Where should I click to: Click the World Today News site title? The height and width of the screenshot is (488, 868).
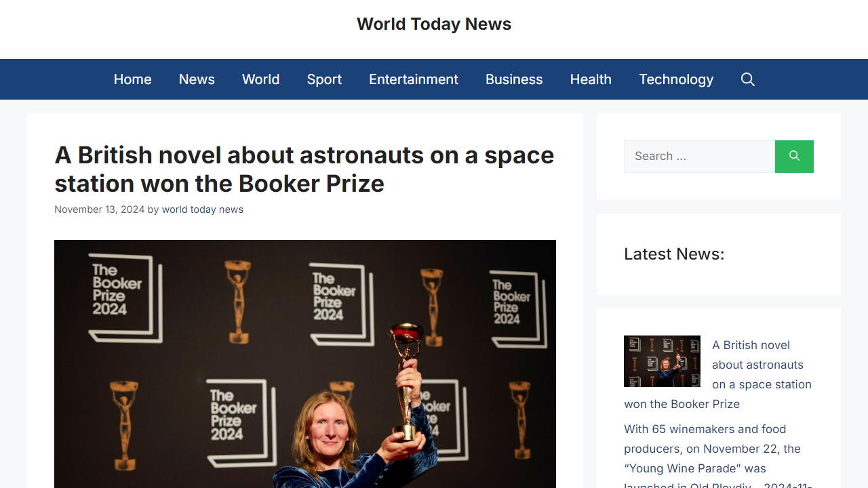click(x=434, y=24)
